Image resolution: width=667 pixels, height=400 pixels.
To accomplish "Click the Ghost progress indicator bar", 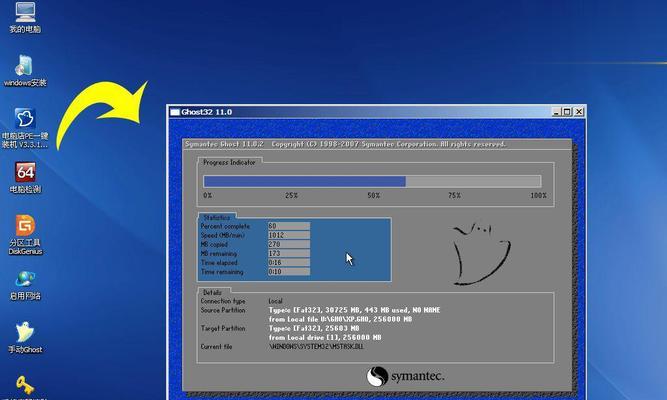I will click(x=372, y=181).
